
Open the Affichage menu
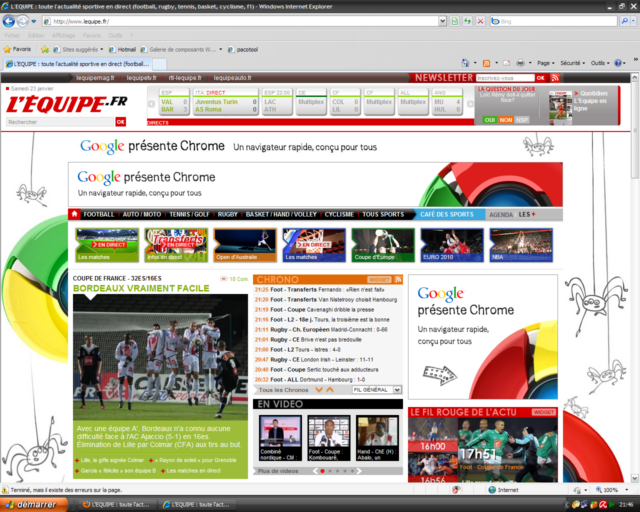point(63,36)
